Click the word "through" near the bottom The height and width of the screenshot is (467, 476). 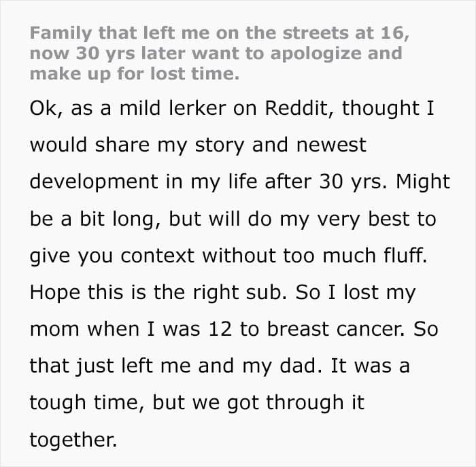click(x=305, y=402)
